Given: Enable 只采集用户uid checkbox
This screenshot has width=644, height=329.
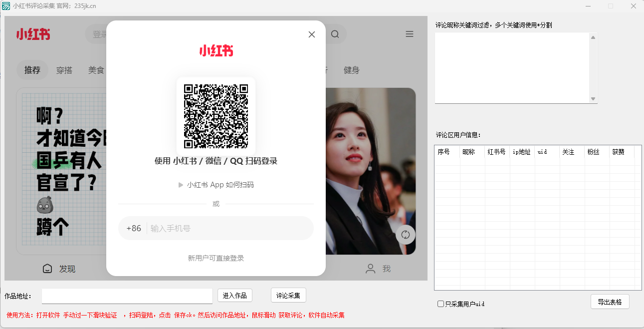Looking at the screenshot, I should click(x=440, y=304).
